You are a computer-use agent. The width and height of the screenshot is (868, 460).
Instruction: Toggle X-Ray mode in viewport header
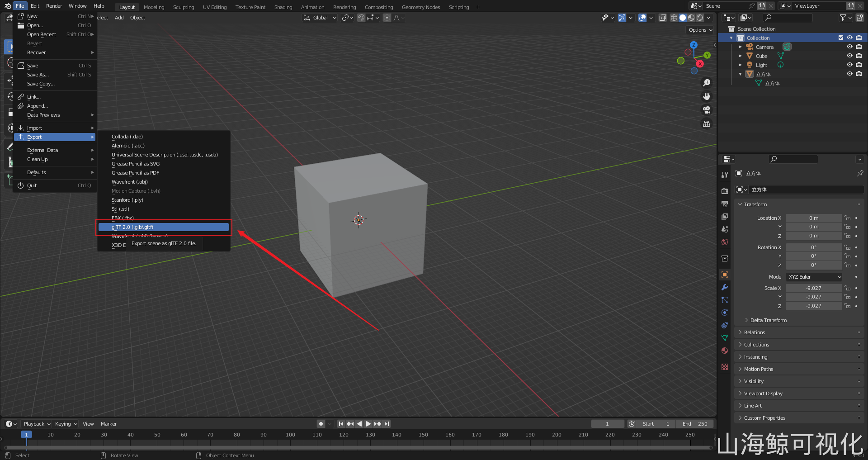coord(662,18)
